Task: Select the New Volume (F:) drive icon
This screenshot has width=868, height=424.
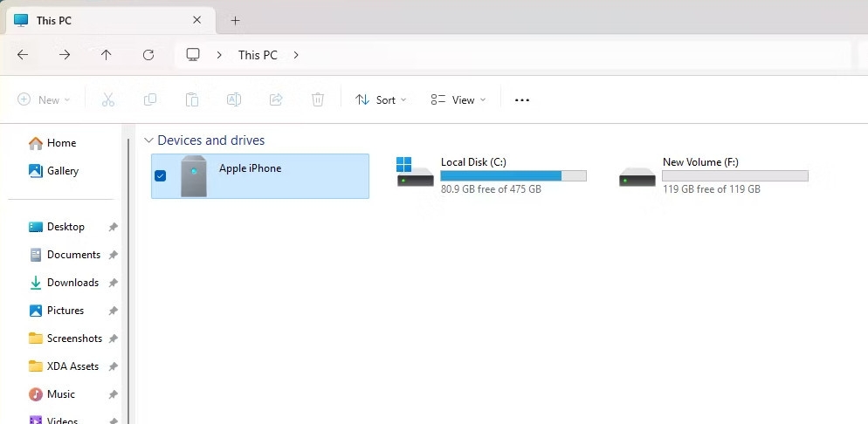Action: pos(637,177)
